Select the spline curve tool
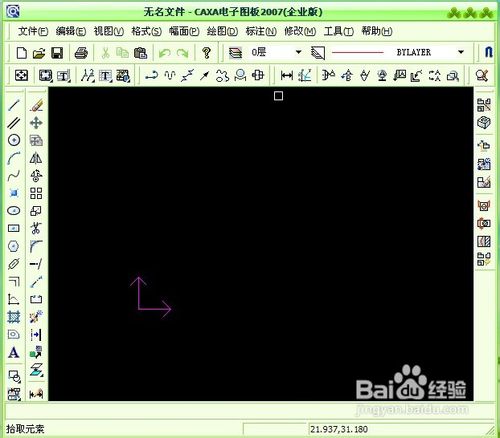This screenshot has height=438, width=500. (x=14, y=175)
